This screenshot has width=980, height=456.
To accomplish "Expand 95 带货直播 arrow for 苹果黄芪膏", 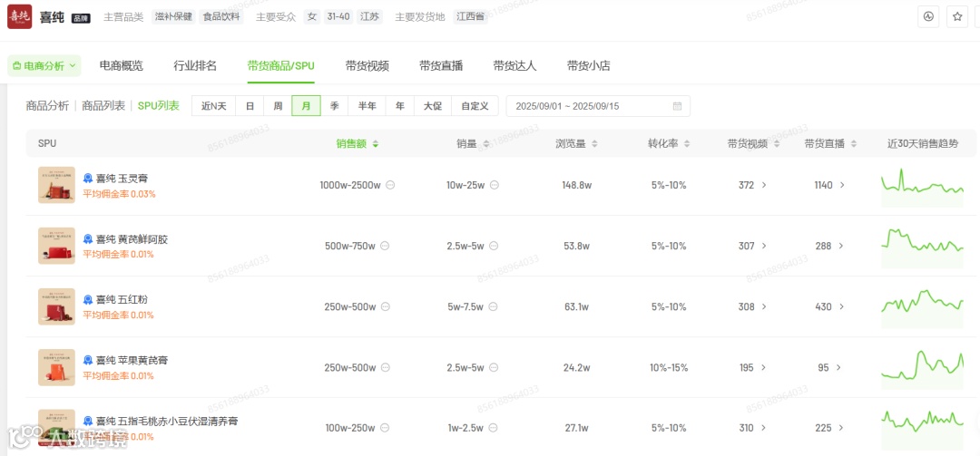I will (838, 368).
